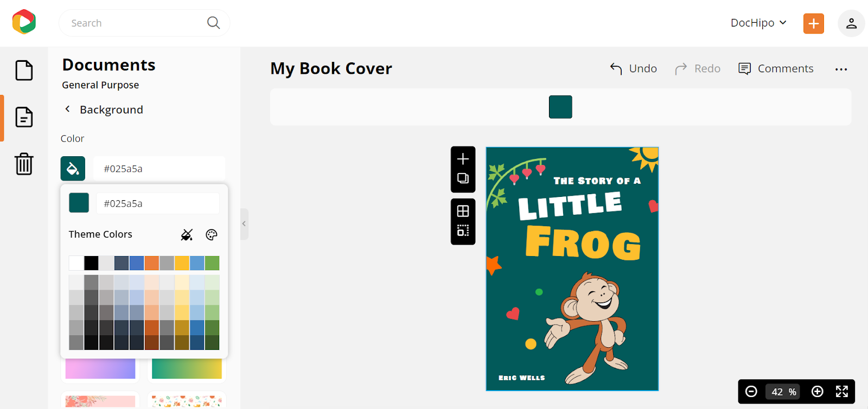Click the paint bucket fill icon
This screenshot has width=868, height=409.
(x=73, y=169)
